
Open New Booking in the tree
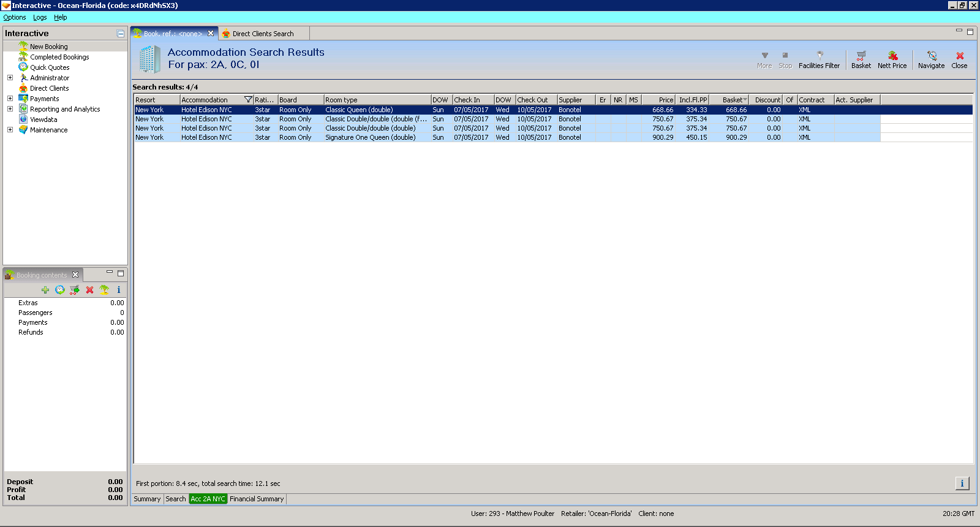click(x=49, y=47)
